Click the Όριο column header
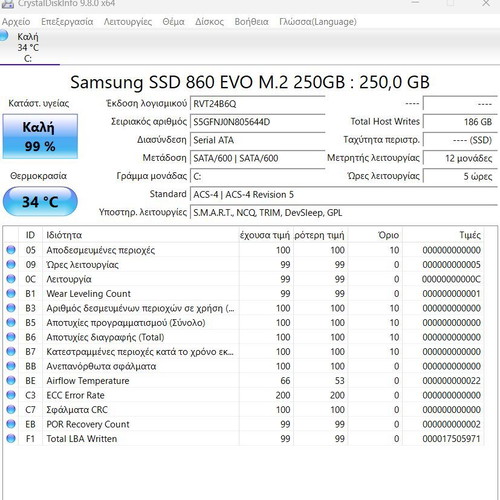Image resolution: width=500 pixels, height=500 pixels. [x=375, y=235]
